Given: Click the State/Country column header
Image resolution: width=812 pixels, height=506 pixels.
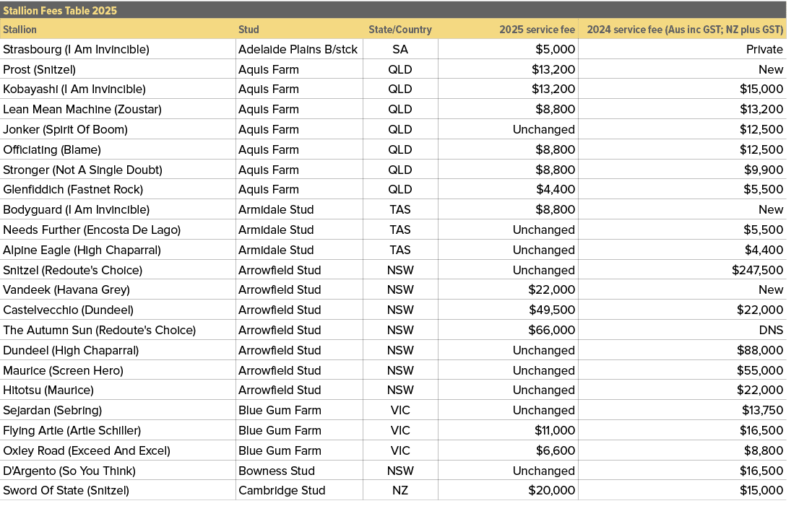Looking at the screenshot, I should (x=400, y=30).
